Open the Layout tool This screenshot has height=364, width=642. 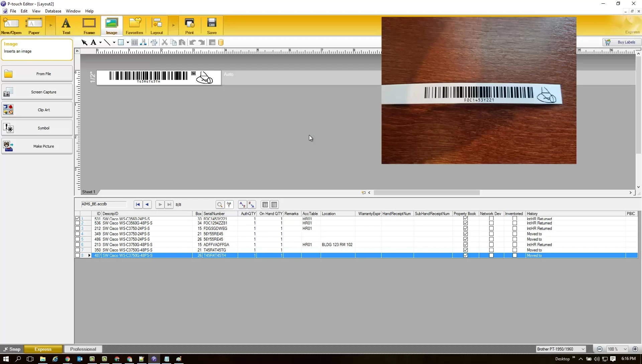pyautogui.click(x=156, y=26)
